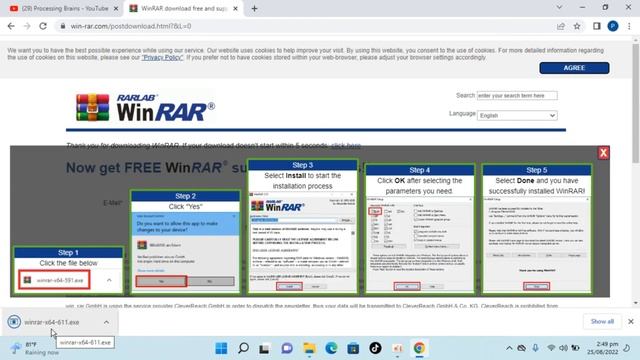Open a new browser tab

[254, 8]
